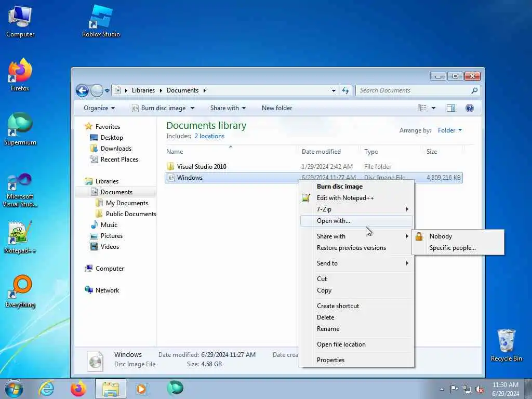Viewport: 532px width, 399px height.
Task: Launch Roblox Studio desktop shortcut
Action: click(x=101, y=22)
